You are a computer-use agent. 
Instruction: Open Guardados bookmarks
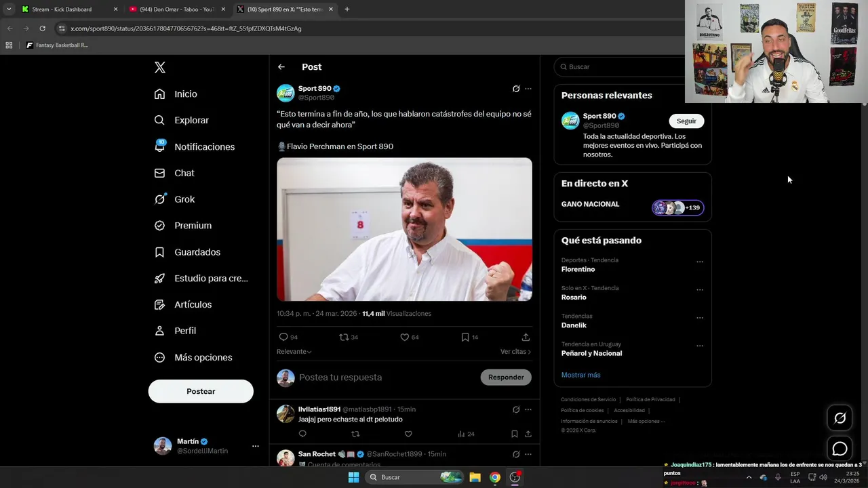pos(186,252)
